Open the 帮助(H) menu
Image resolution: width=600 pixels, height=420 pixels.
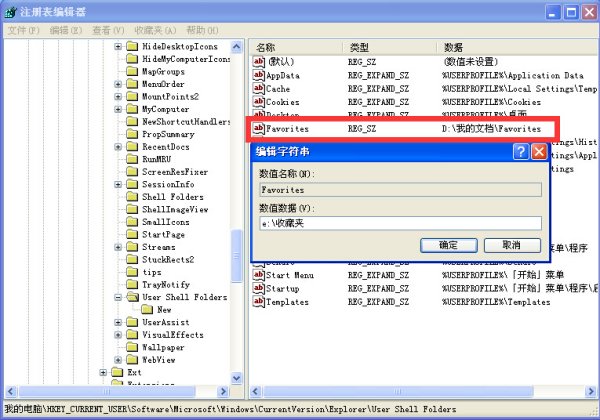[x=202, y=30]
